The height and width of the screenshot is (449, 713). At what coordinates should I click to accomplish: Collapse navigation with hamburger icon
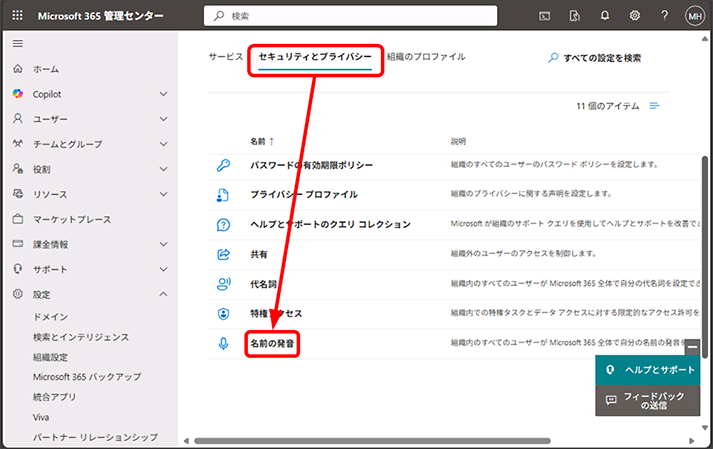pyautogui.click(x=18, y=44)
